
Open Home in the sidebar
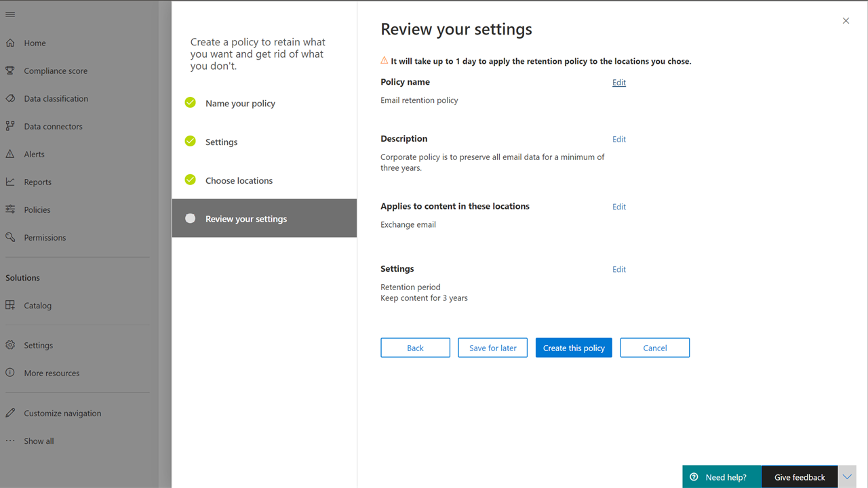click(x=35, y=43)
